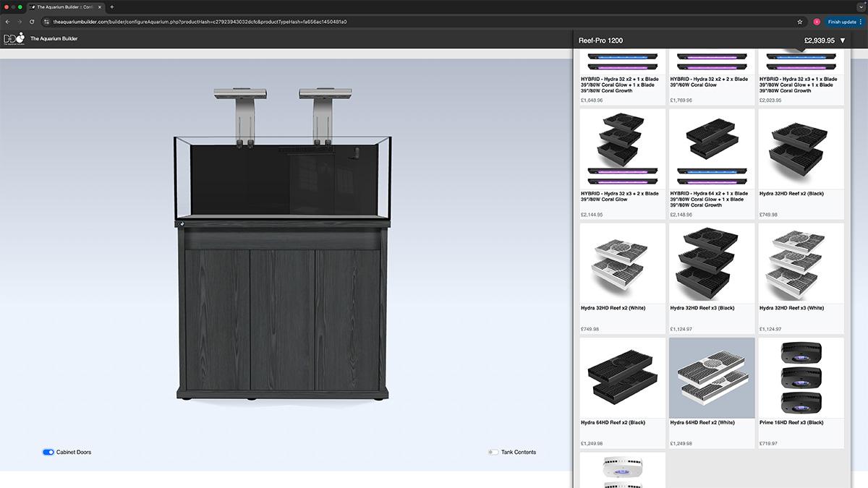Expand the Reef-Pro 1200 price summary arrow

click(843, 40)
